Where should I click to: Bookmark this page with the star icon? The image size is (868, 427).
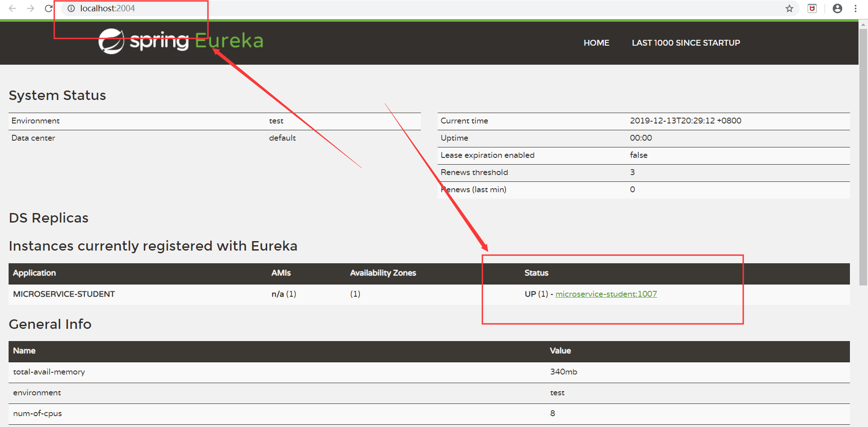(x=789, y=8)
